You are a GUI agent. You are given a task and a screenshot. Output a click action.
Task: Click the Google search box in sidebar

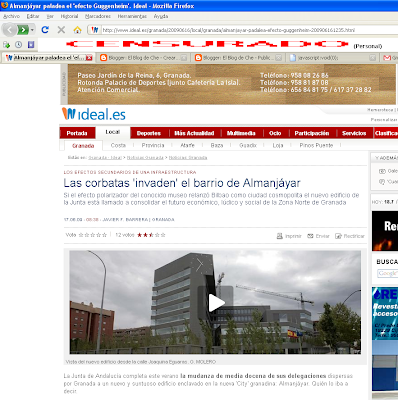pos(388,273)
